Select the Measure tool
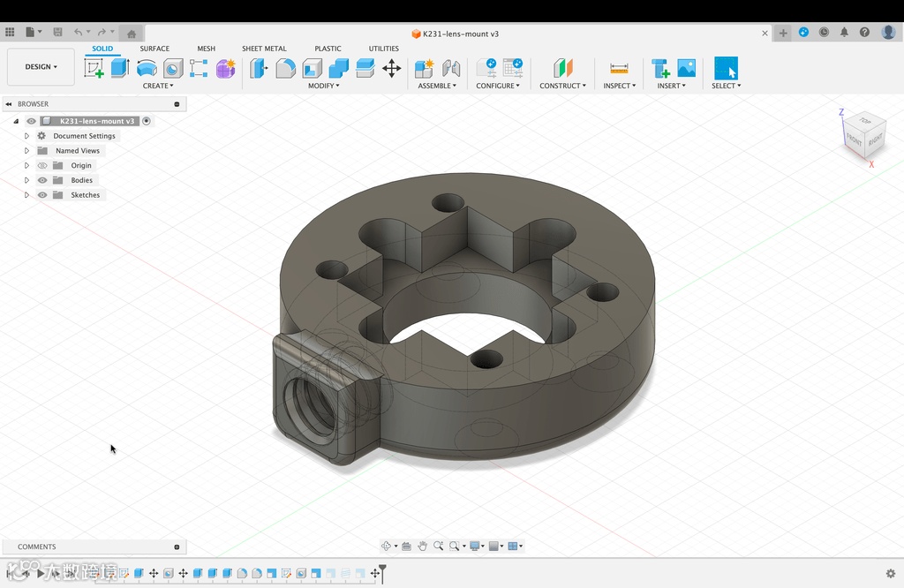The height and width of the screenshot is (588, 904). click(x=619, y=68)
